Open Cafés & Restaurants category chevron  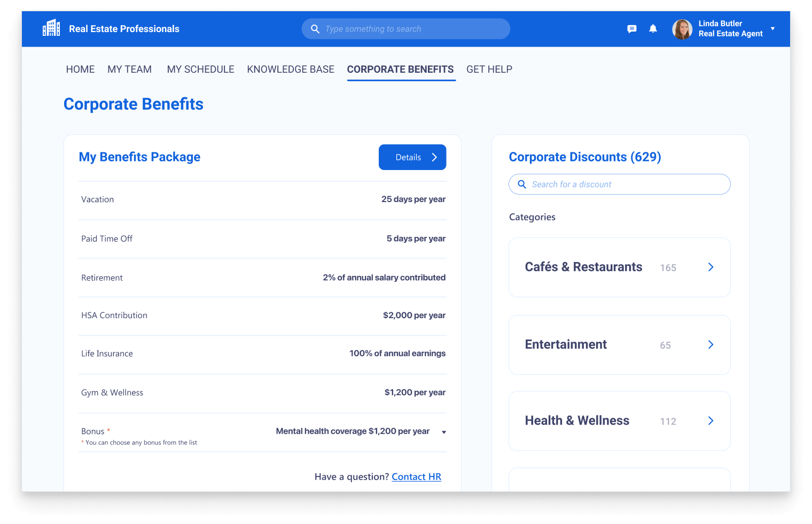point(710,267)
